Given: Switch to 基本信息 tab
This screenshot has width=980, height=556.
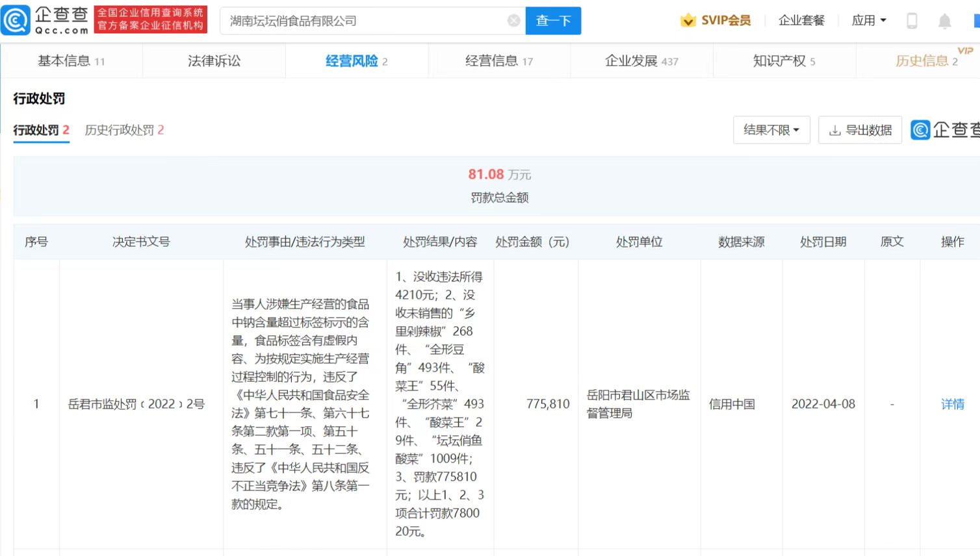Looking at the screenshot, I should [x=71, y=61].
